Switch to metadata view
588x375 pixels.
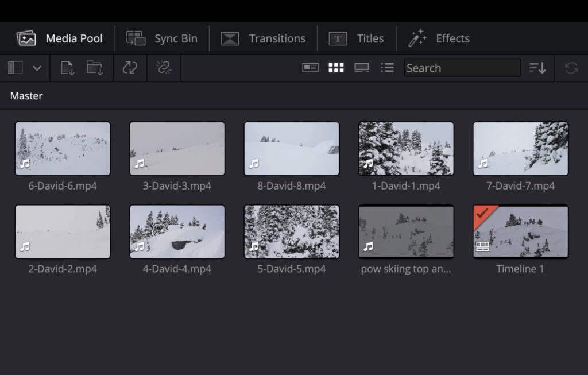pyautogui.click(x=310, y=68)
